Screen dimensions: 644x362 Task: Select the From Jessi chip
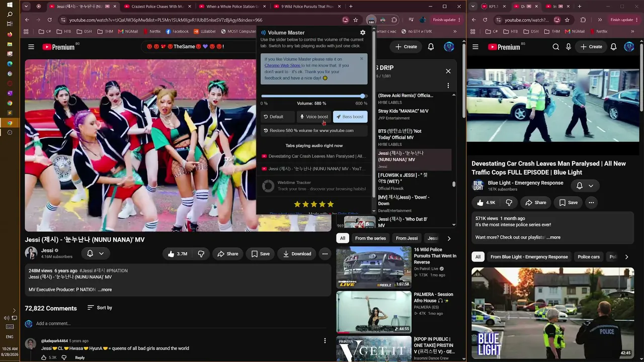(407, 238)
